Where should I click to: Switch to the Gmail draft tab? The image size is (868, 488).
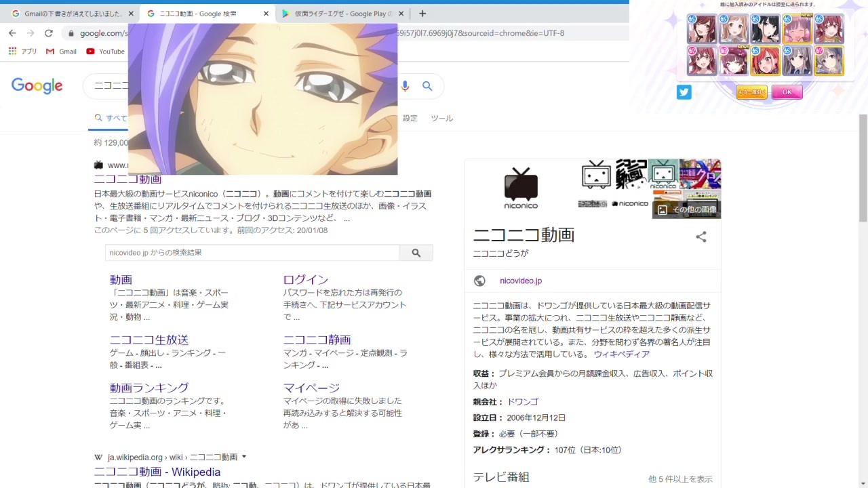(73, 14)
